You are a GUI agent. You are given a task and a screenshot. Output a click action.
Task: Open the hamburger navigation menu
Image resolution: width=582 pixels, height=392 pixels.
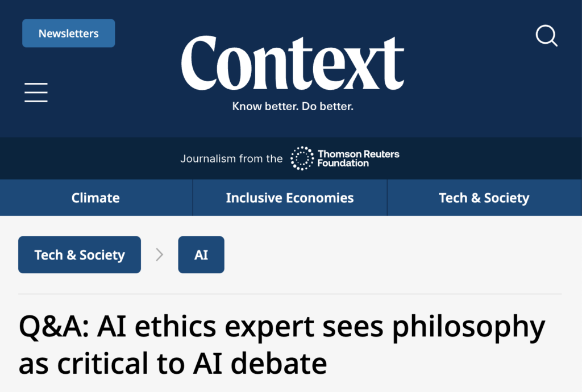coord(36,92)
